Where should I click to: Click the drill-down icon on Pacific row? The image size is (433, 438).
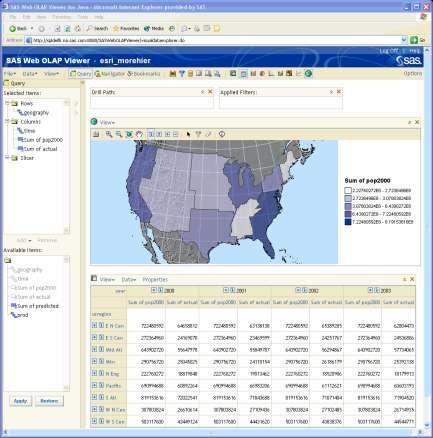(x=101, y=385)
